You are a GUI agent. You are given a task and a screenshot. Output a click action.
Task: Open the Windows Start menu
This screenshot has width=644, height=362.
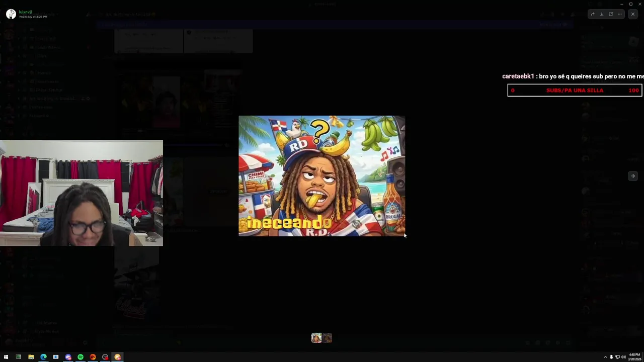tap(6, 357)
